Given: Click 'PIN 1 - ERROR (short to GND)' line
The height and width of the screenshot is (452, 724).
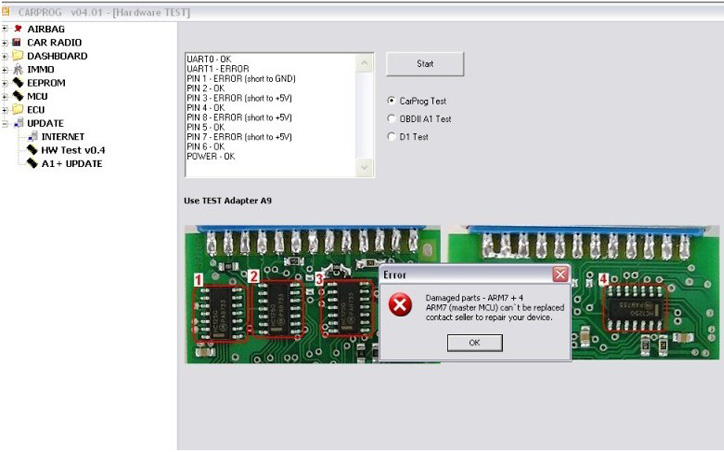Looking at the screenshot, I should tap(241, 78).
